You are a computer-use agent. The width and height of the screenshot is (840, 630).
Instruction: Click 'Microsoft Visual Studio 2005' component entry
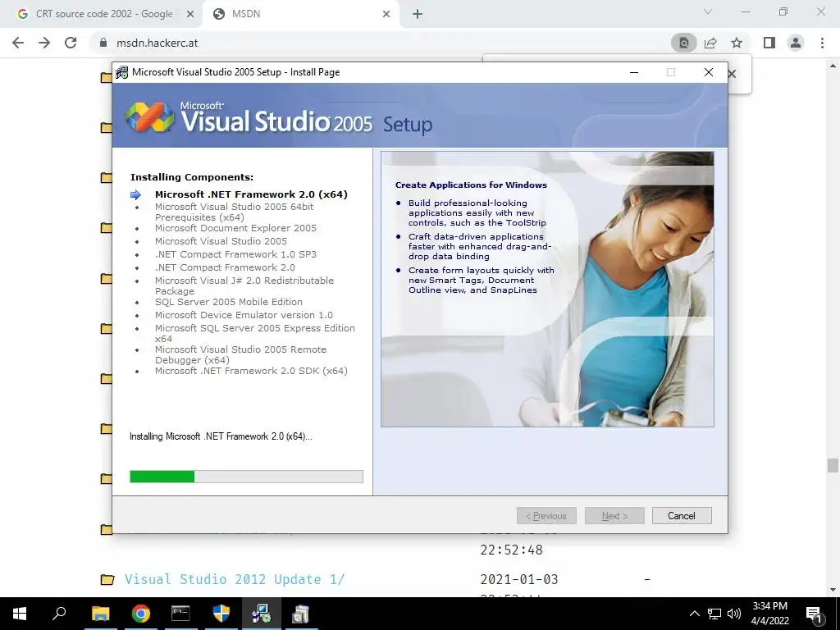tap(221, 241)
